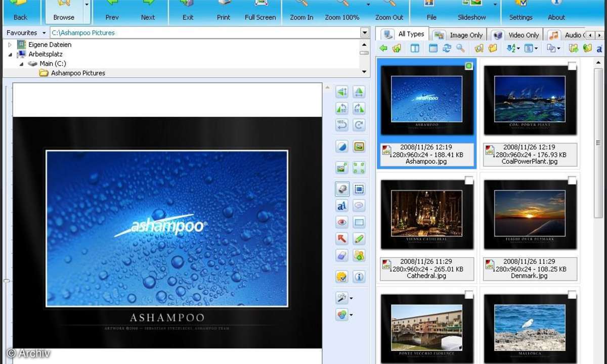Viewport: 607px width, 364px height.
Task: Switch to Video Only tab
Action: (516, 35)
